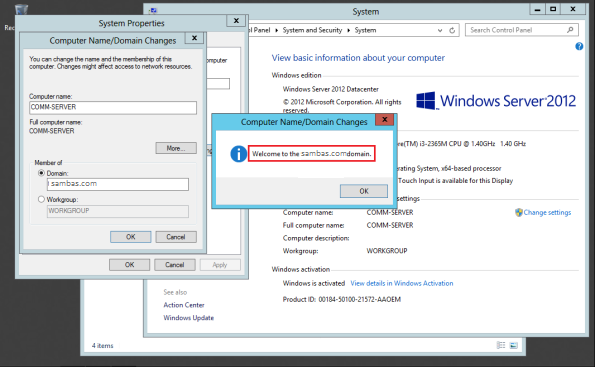Click Apply in System Properties dialog
Image resolution: width=595 pixels, height=367 pixels.
[220, 265]
